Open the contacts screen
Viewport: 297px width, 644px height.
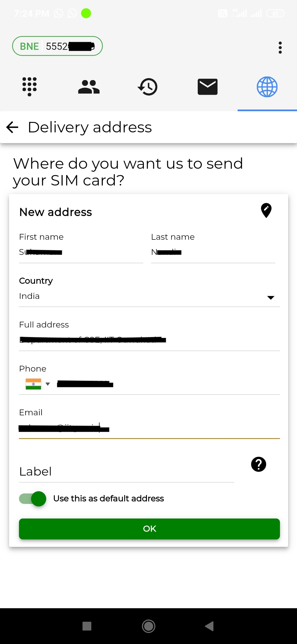(x=89, y=86)
